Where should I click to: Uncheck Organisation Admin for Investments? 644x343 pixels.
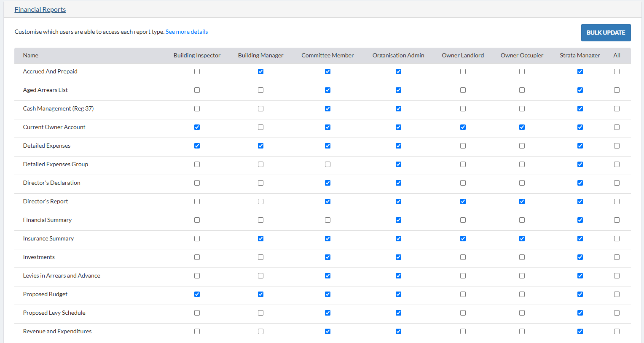point(398,257)
